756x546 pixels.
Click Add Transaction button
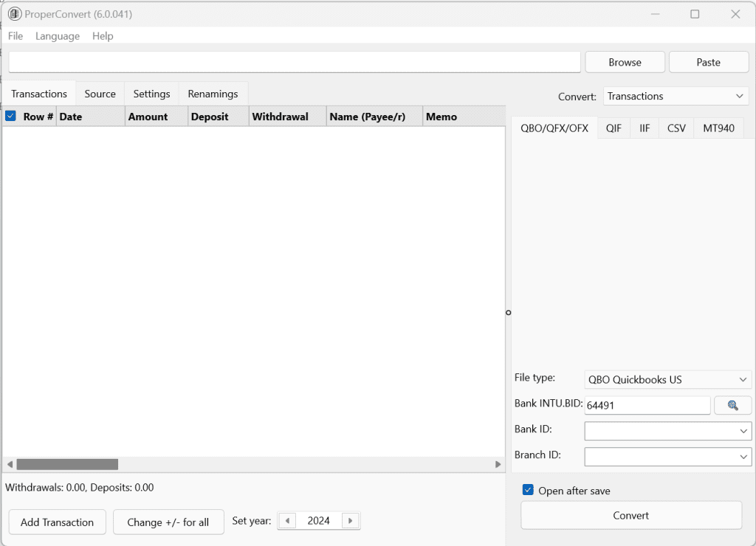[58, 522]
